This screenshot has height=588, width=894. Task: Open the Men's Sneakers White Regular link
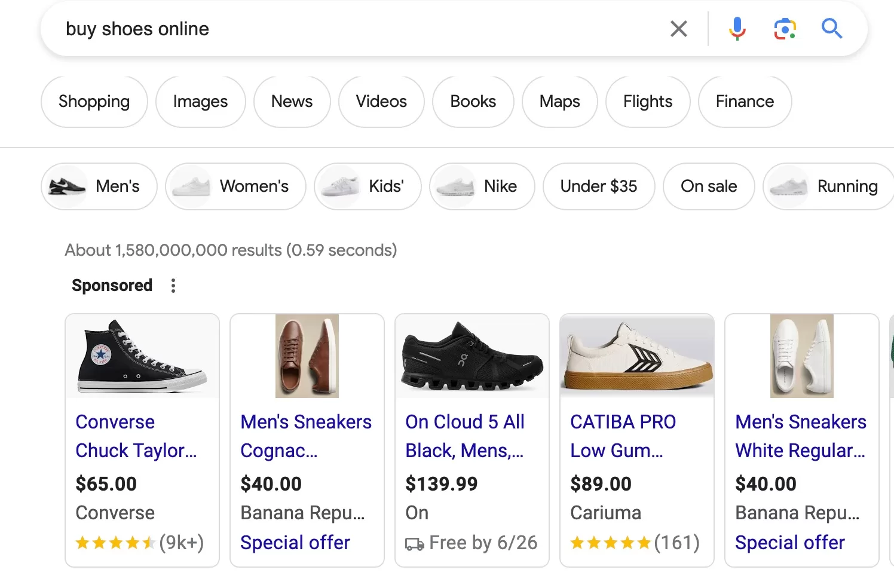(x=801, y=436)
